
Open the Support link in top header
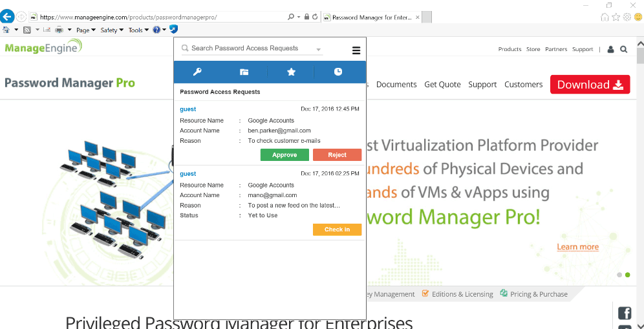(583, 49)
